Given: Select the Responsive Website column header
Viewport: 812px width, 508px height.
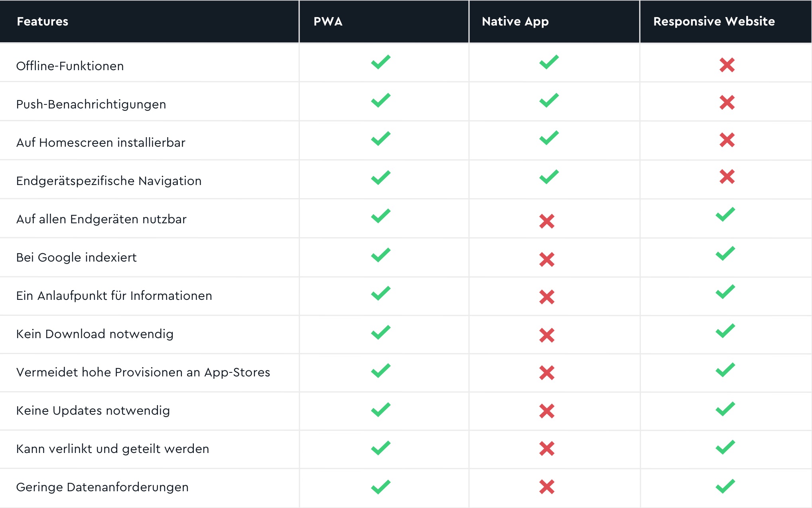Looking at the screenshot, I should click(714, 22).
